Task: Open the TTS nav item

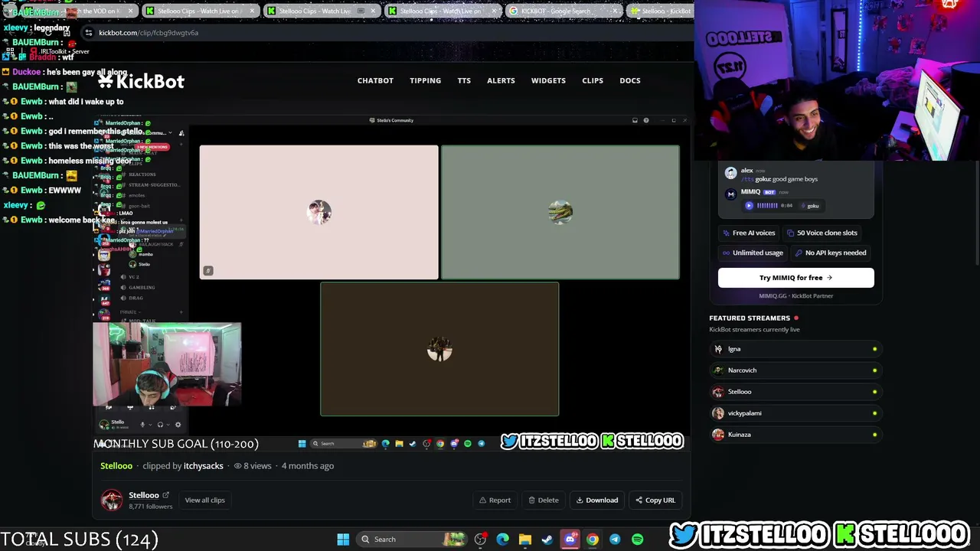Action: 464,80
